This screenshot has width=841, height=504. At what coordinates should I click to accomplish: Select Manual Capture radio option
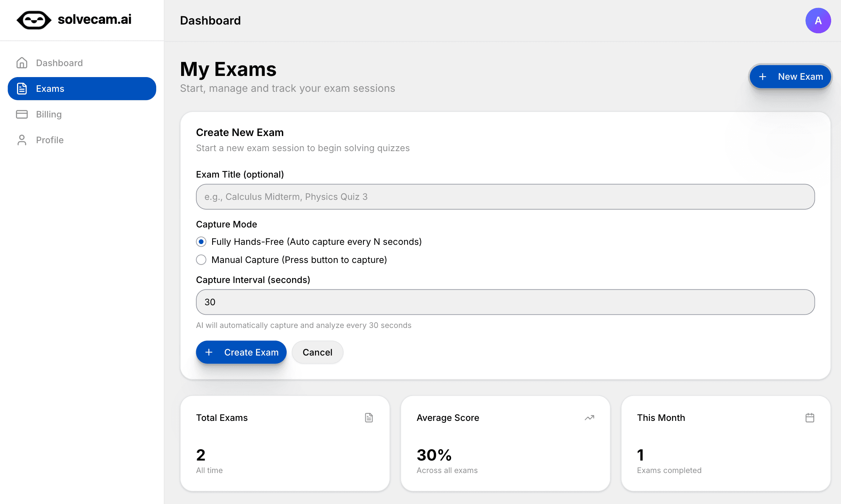(x=201, y=260)
